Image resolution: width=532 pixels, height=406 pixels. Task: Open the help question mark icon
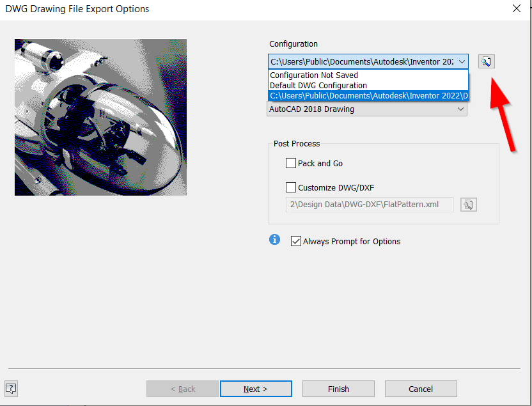coord(11,389)
